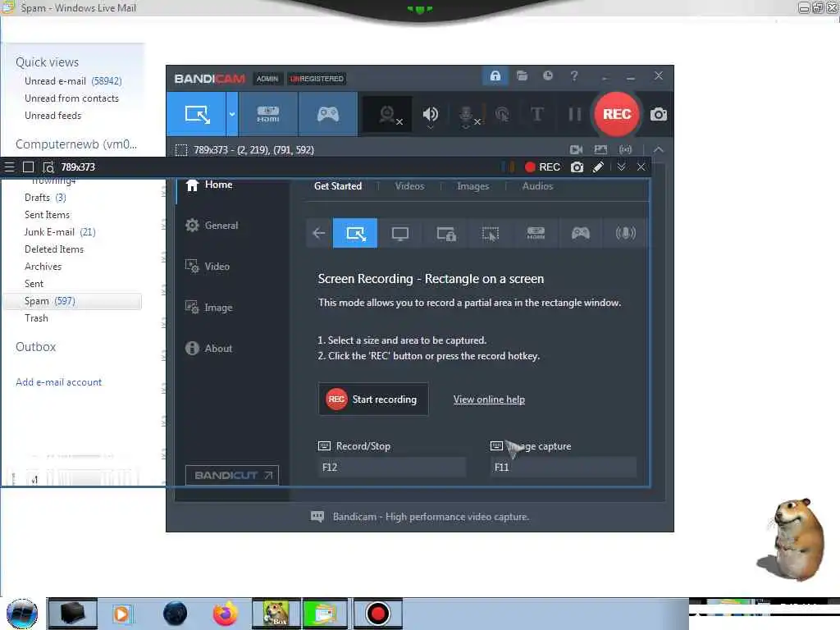Click the video camera icon in the info bar
The width and height of the screenshot is (840, 630).
point(576,149)
